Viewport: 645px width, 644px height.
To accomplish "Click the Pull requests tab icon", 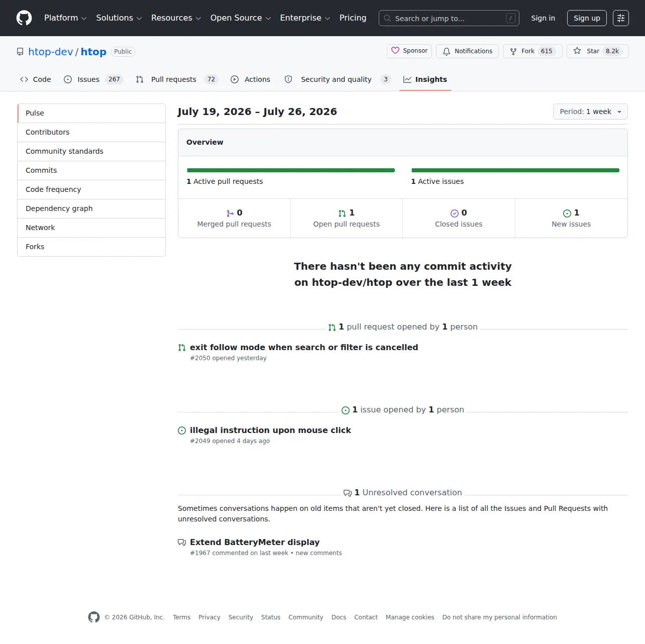I will [x=140, y=79].
